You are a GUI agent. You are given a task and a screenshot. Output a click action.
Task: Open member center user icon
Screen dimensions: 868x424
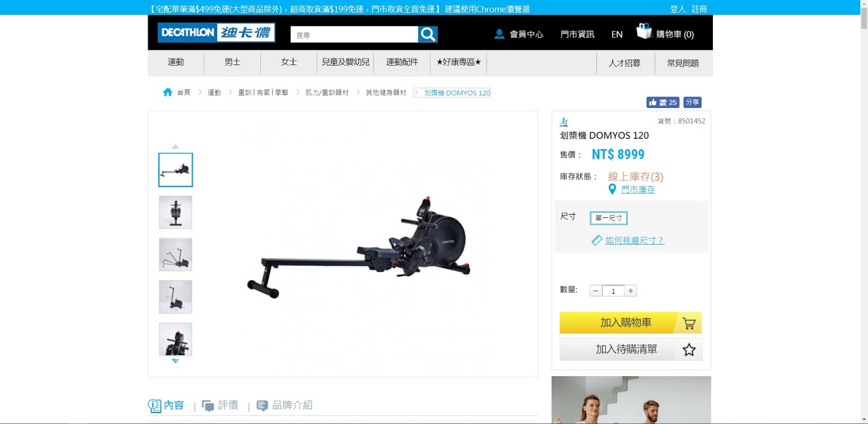[499, 34]
